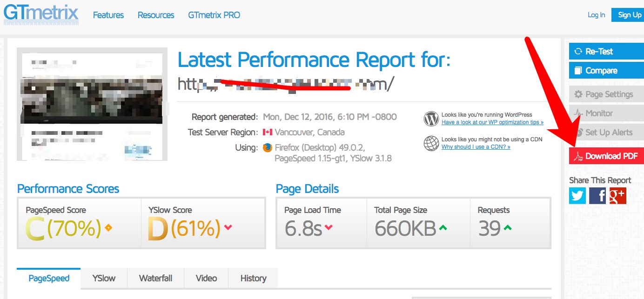This screenshot has height=299, width=644.
Task: Open the Resources menu
Action: point(156,15)
